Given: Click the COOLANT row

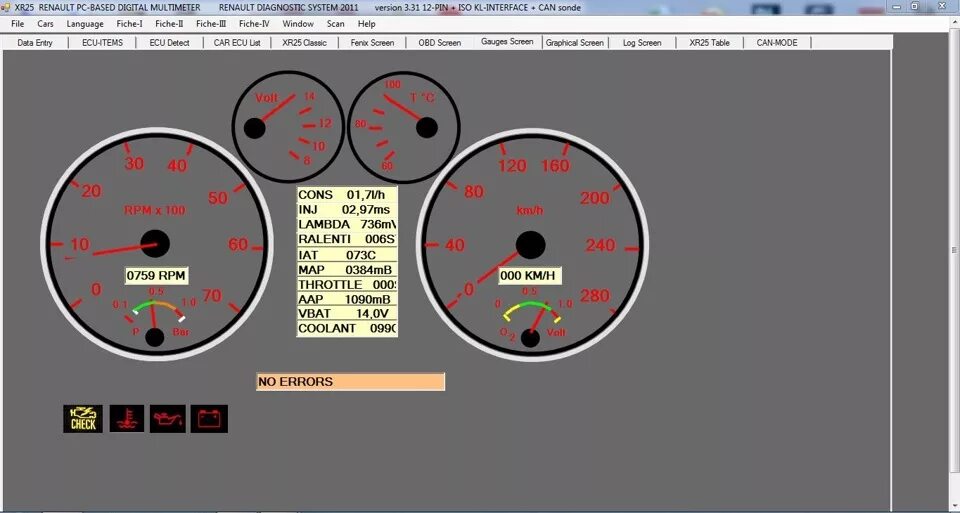Looking at the screenshot, I should (x=347, y=328).
